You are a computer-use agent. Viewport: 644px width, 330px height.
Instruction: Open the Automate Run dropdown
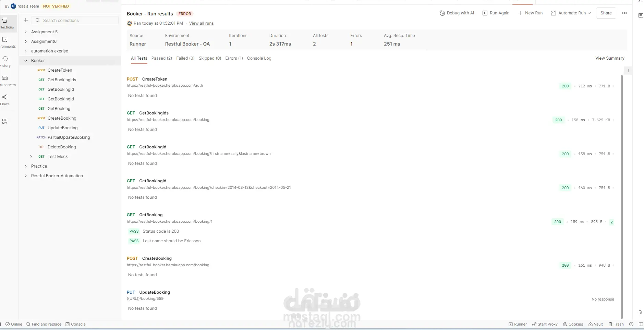[571, 13]
